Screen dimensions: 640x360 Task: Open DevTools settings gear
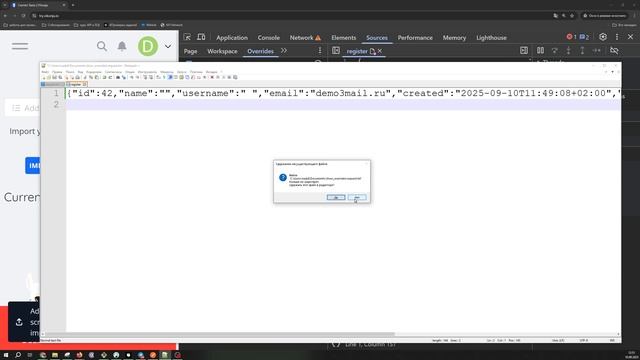pos(603,37)
